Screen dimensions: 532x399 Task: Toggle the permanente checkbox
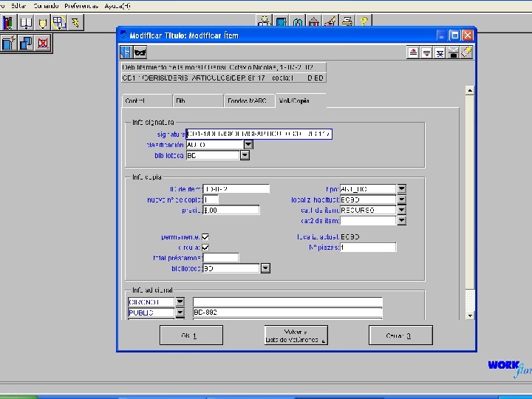(205, 237)
